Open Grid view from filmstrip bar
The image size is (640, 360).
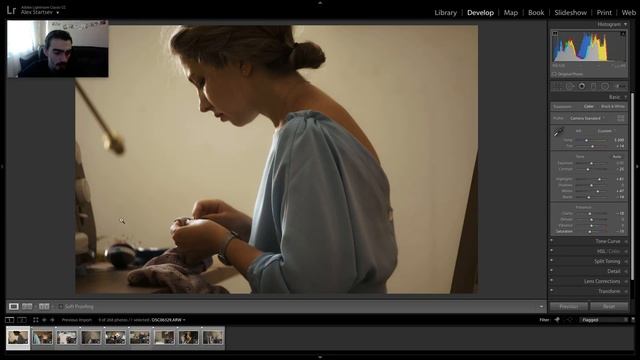[x=36, y=320]
